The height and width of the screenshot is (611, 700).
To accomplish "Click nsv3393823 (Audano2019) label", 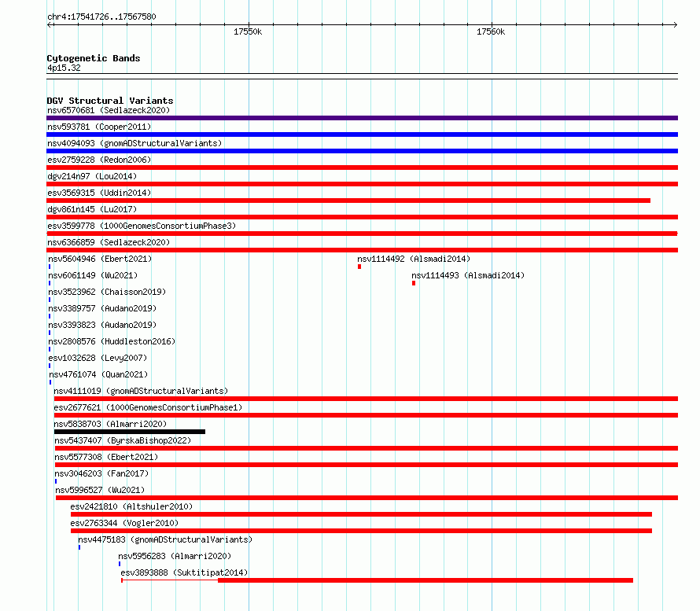I will [x=102, y=325].
